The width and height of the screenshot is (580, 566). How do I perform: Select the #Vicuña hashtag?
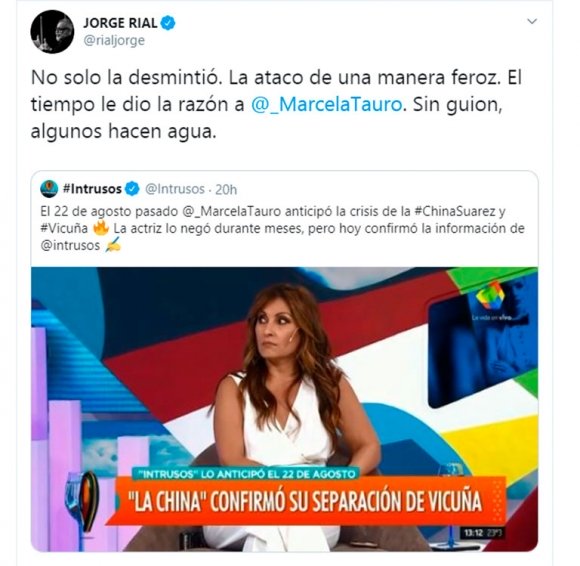(64, 228)
